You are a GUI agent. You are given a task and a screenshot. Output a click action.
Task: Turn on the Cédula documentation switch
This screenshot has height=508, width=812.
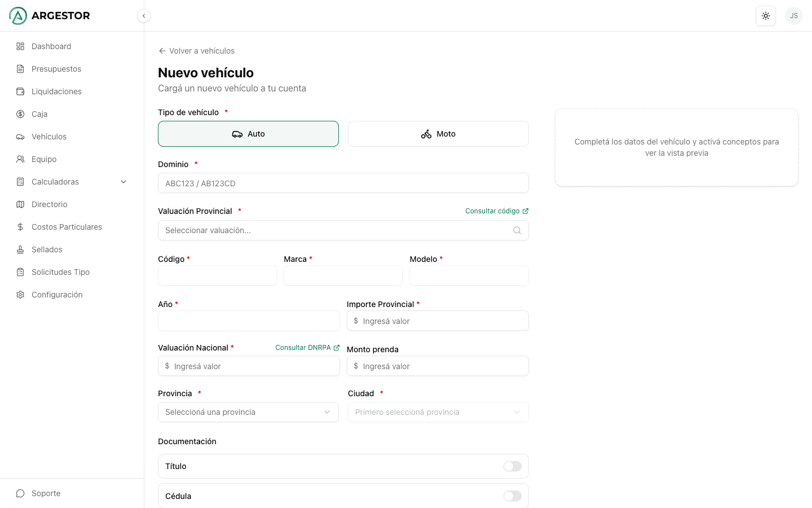point(512,496)
